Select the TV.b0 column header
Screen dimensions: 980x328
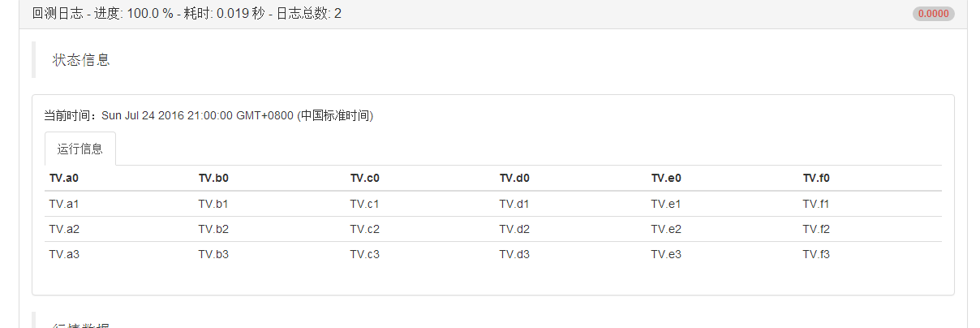tap(213, 179)
